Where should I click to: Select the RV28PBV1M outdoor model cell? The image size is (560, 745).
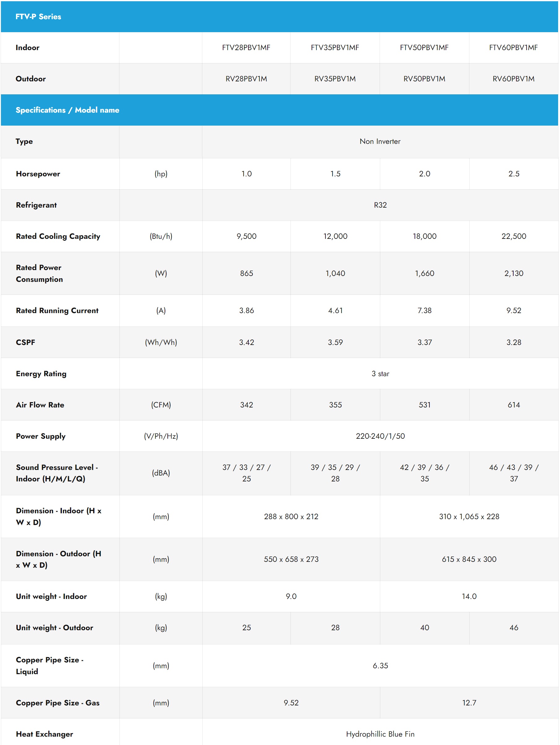point(246,79)
